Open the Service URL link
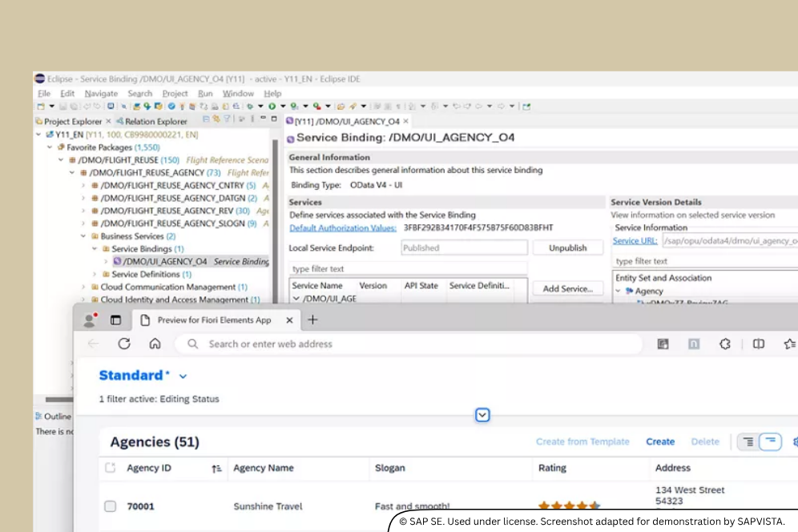This screenshot has height=532, width=798. 635,241
